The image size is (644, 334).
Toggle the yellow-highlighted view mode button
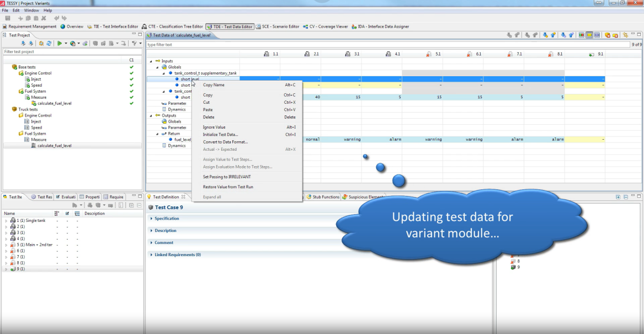589,35
